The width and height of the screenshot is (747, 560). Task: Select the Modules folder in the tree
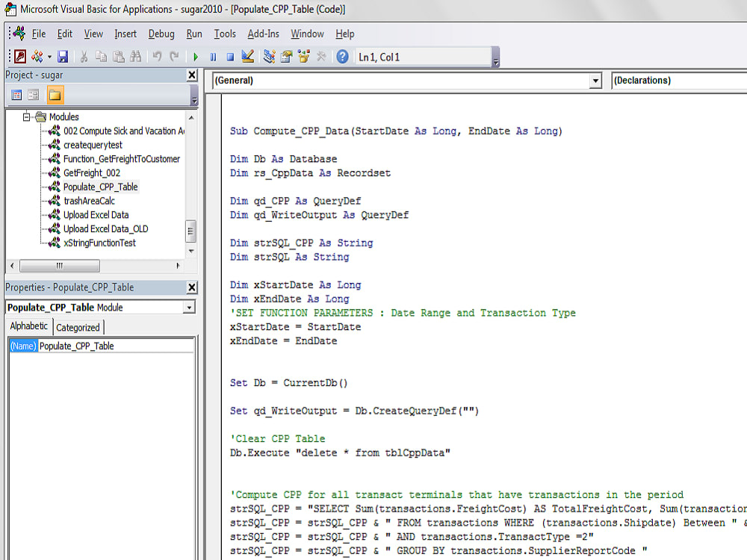[63, 116]
